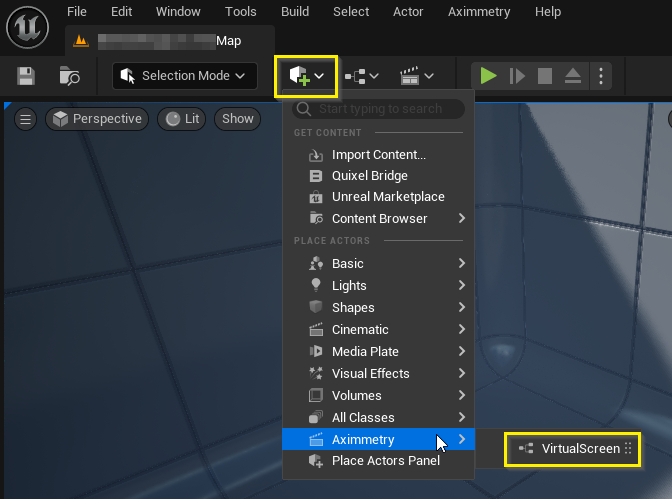
Task: Expand the Basic actors submenu
Action: pos(378,263)
